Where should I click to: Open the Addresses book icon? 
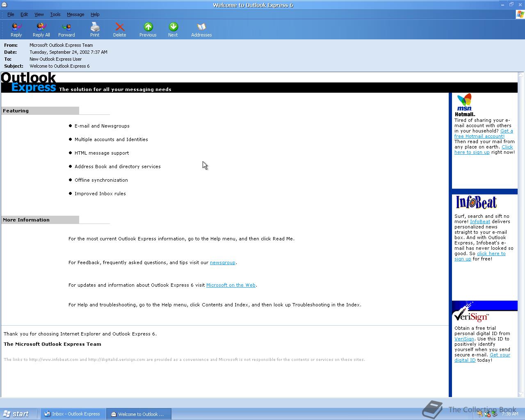(x=201, y=30)
